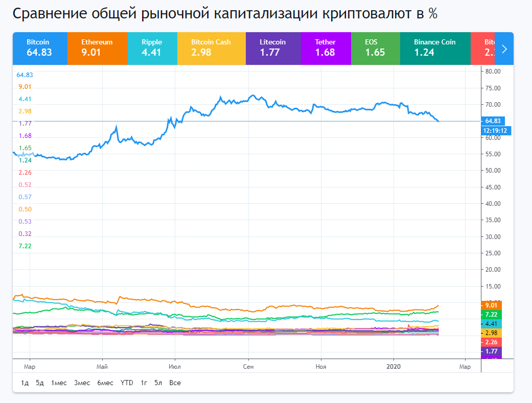Click the Binance Coin tile

tap(435, 48)
